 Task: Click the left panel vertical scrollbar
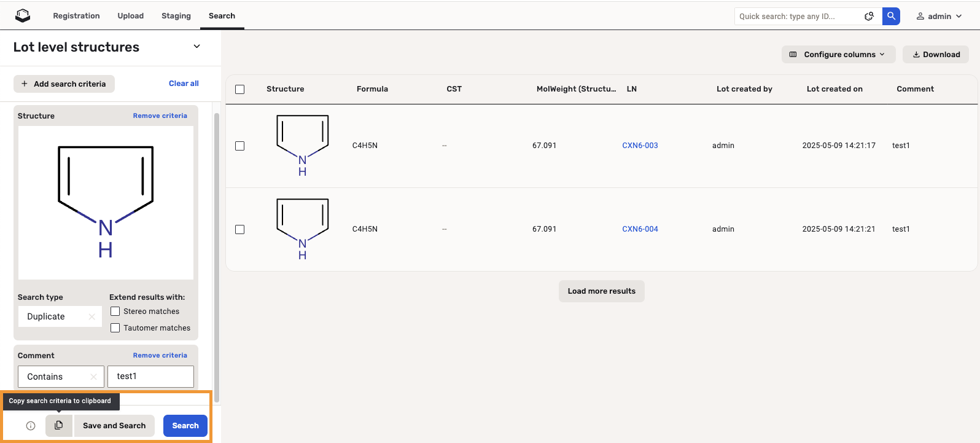pyautogui.click(x=216, y=258)
